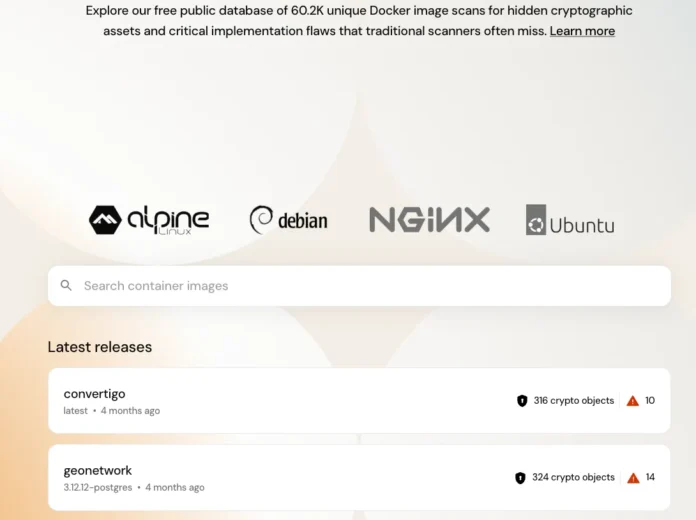The width and height of the screenshot is (696, 520).
Task: Select the Ubuntu logo
Action: click(570, 220)
